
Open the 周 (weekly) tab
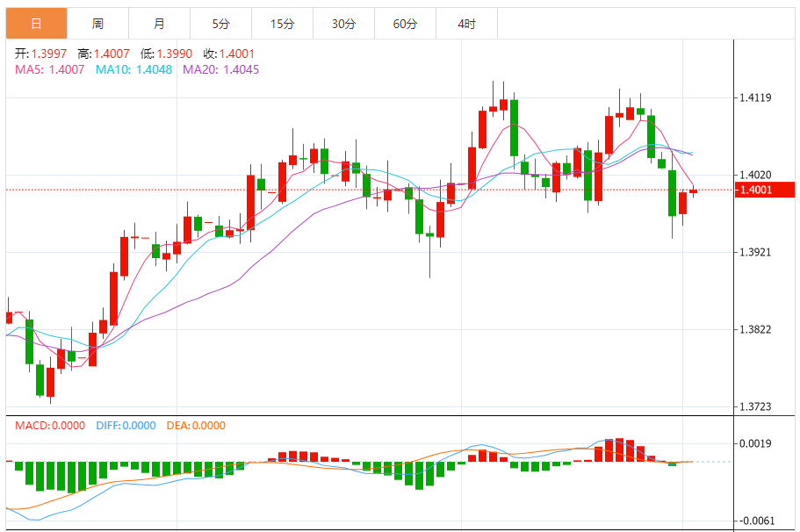pyautogui.click(x=97, y=24)
